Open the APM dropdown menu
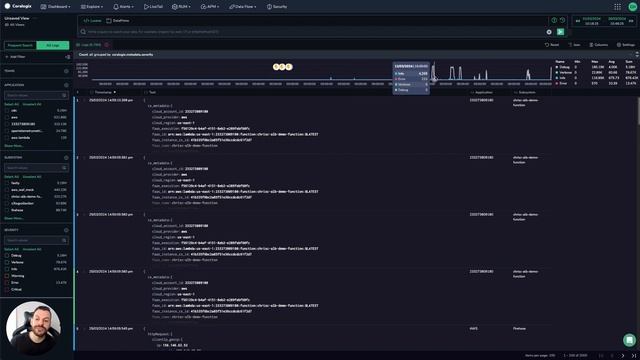 coord(210,7)
